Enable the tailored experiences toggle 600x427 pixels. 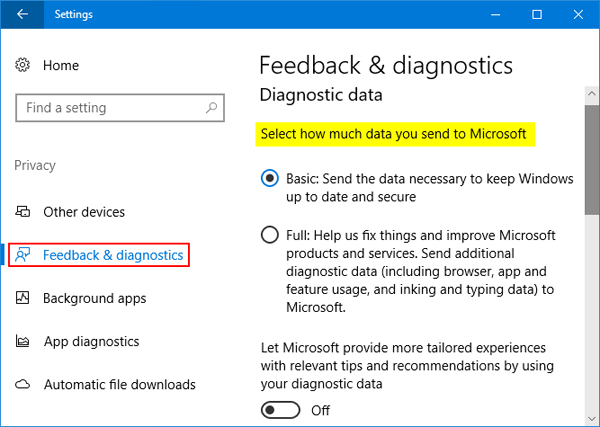point(281,410)
